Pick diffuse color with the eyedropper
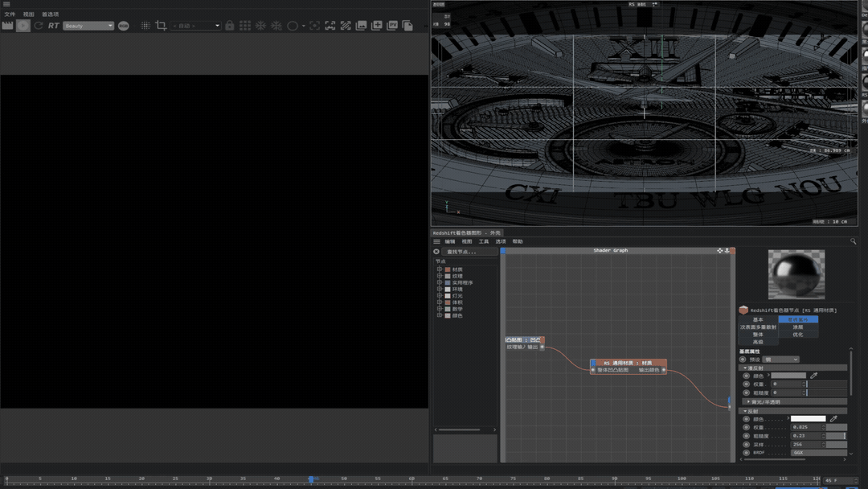 (x=813, y=376)
